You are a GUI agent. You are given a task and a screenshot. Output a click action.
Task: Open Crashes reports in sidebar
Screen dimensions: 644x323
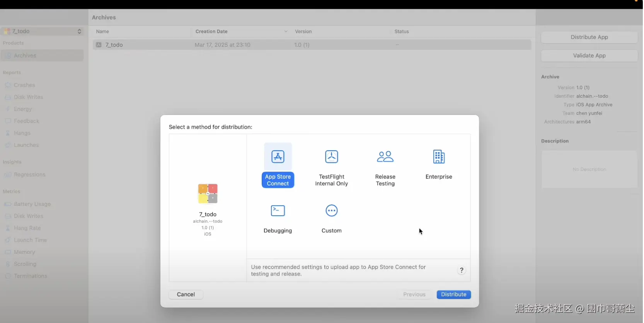point(24,85)
